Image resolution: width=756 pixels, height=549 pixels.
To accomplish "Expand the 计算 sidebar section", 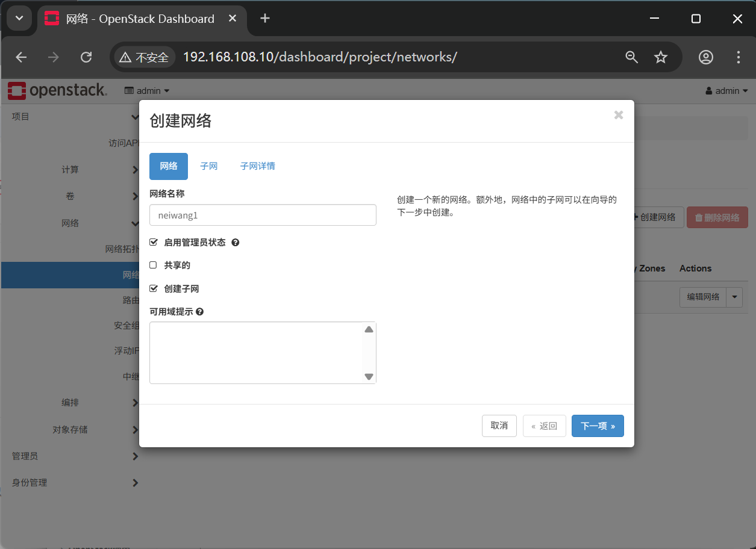I will pyautogui.click(x=70, y=170).
